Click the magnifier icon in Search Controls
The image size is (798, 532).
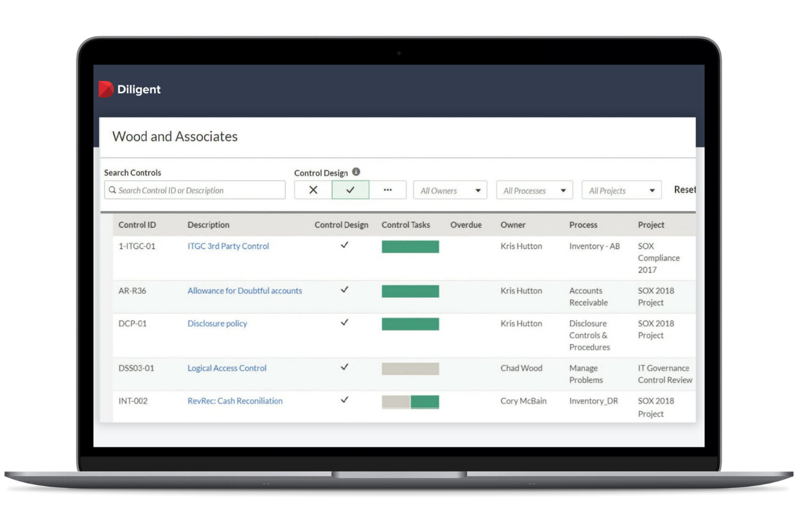pos(113,190)
